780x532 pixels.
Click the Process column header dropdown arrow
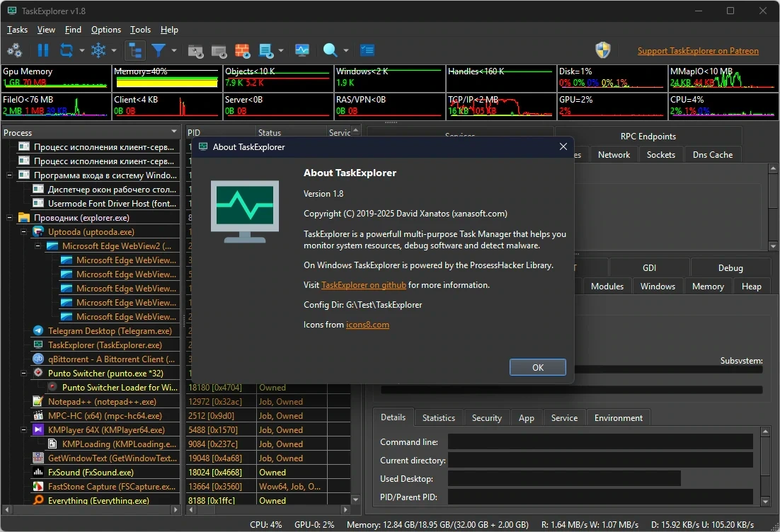174,132
